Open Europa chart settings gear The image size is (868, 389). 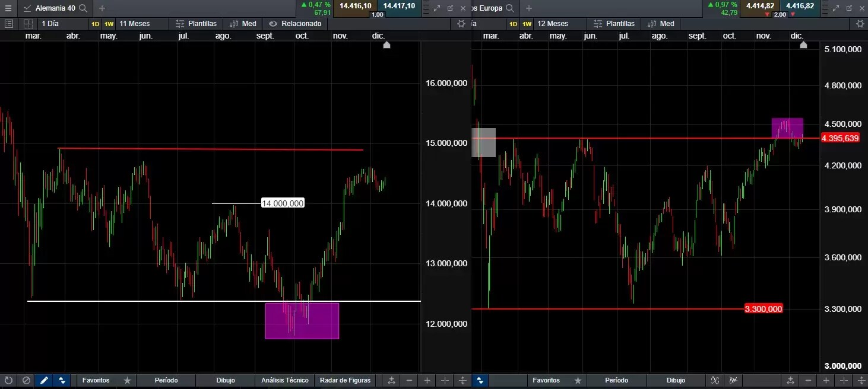pos(860,24)
